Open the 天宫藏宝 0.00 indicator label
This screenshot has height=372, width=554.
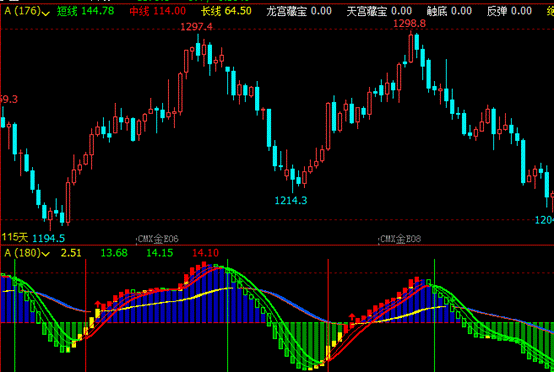pyautogui.click(x=379, y=11)
